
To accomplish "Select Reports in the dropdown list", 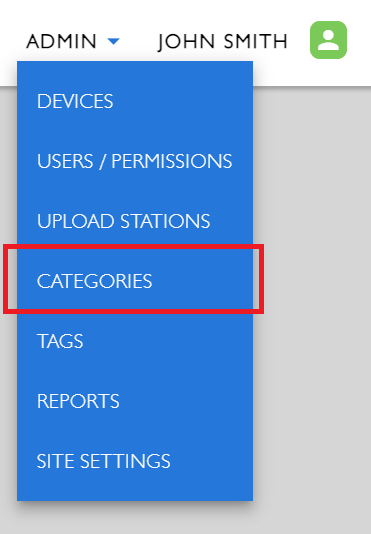I will tap(135, 401).
